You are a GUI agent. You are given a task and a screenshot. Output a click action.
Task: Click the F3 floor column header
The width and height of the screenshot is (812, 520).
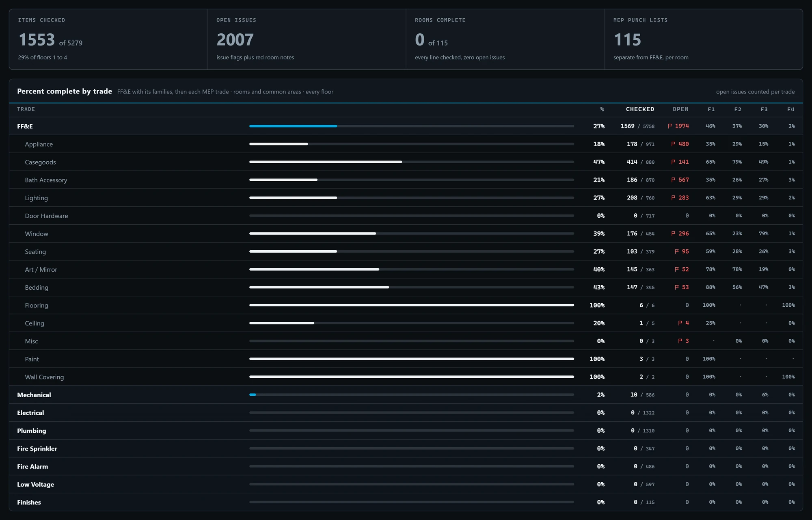764,109
